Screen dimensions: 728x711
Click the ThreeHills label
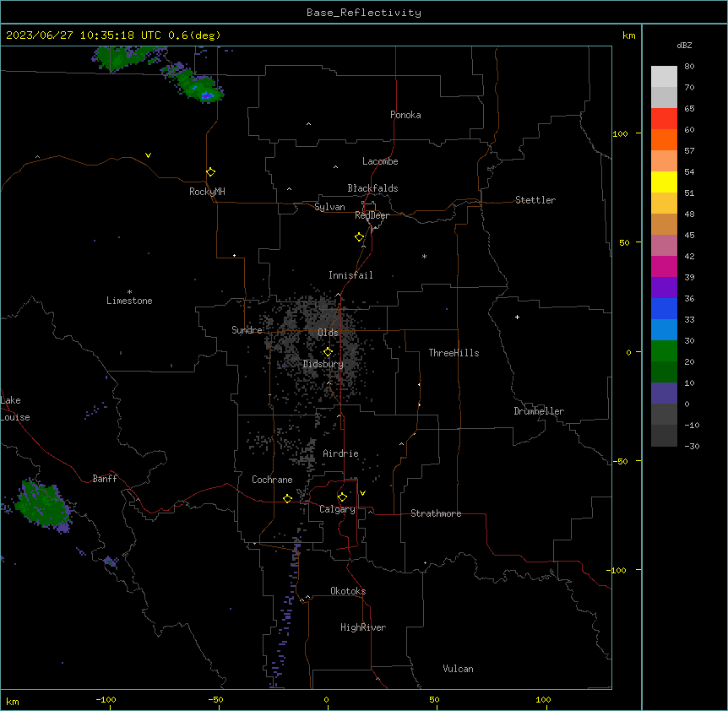click(454, 353)
